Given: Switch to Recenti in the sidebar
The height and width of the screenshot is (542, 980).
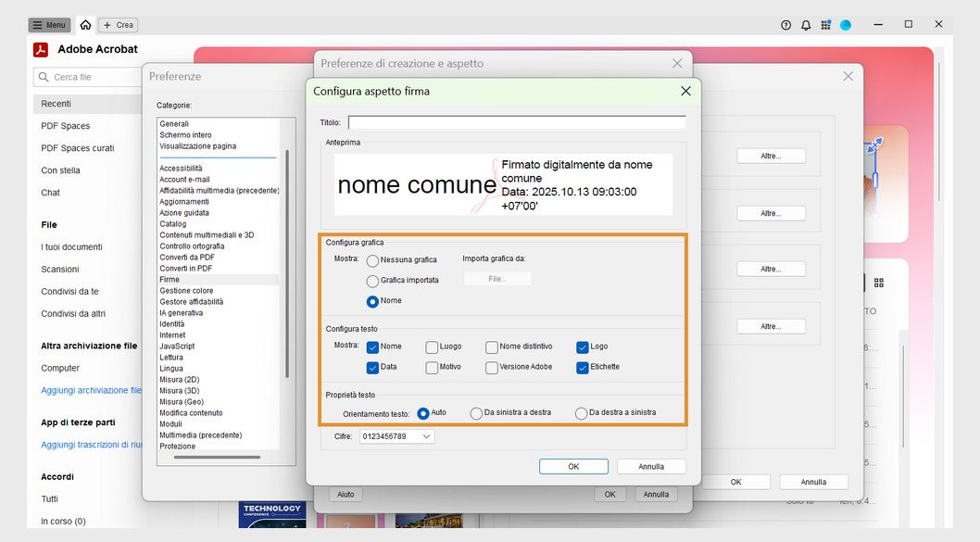Looking at the screenshot, I should pos(57,103).
